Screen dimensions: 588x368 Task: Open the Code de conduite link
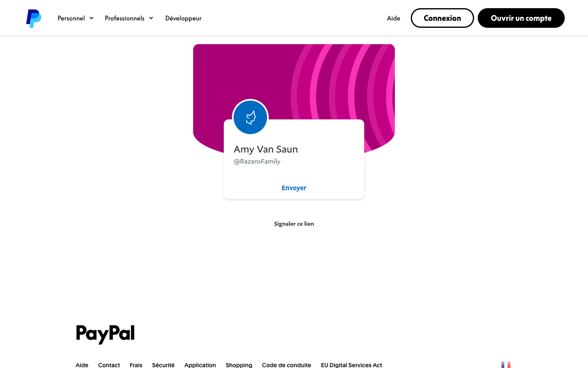pyautogui.click(x=287, y=365)
